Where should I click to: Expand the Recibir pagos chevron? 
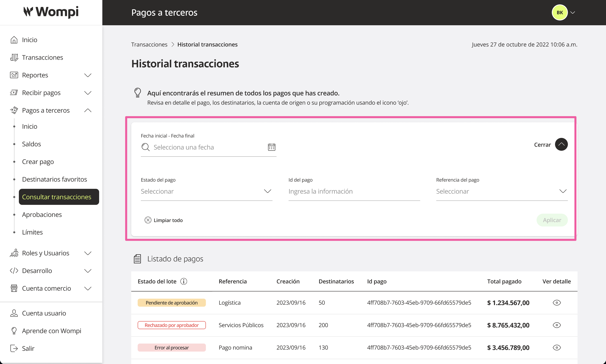click(88, 93)
